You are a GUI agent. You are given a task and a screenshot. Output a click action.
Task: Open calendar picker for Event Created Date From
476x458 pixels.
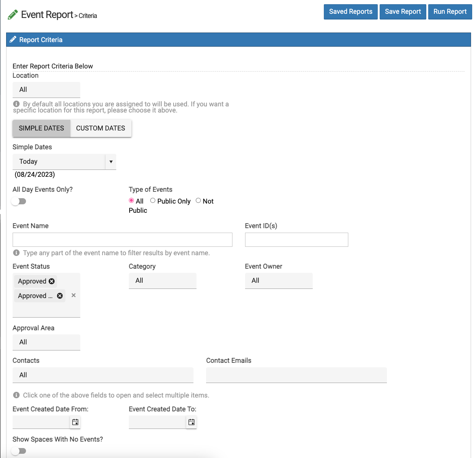pyautogui.click(x=75, y=422)
